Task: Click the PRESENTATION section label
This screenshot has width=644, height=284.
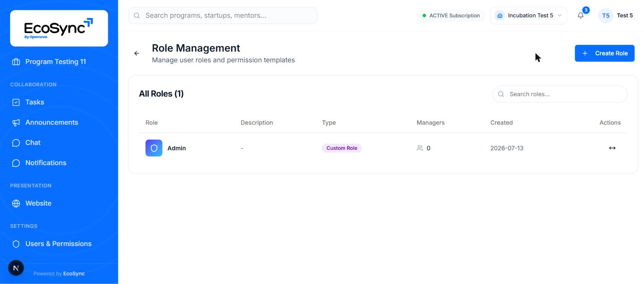Action: (x=31, y=186)
